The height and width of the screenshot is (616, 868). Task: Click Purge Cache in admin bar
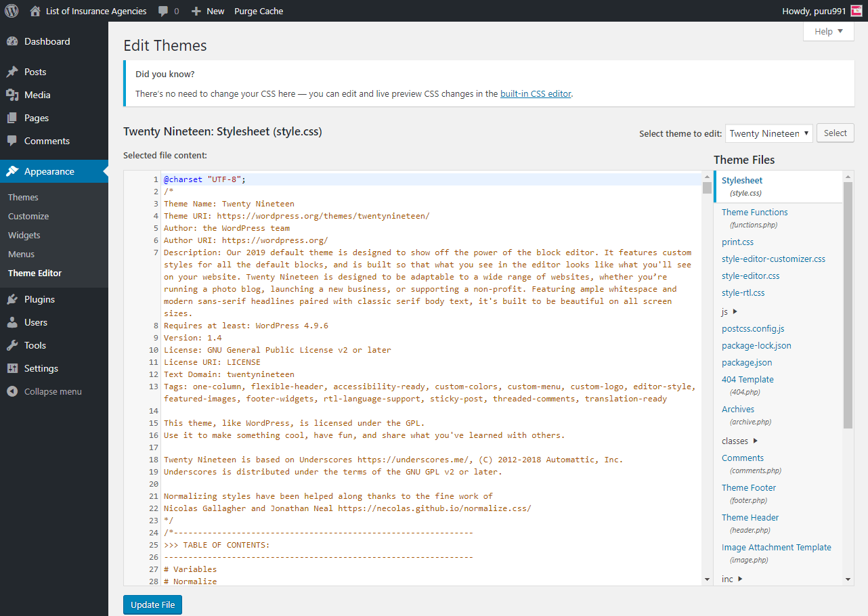pos(259,11)
